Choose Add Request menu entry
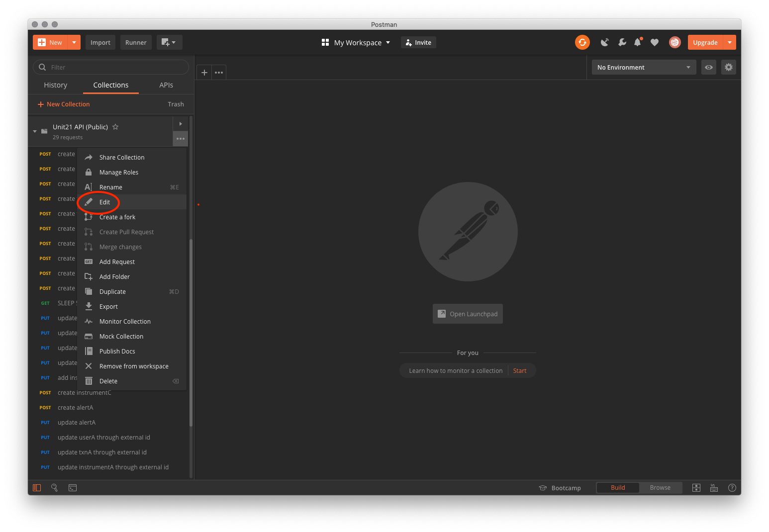This screenshot has width=769, height=532. click(x=132, y=262)
